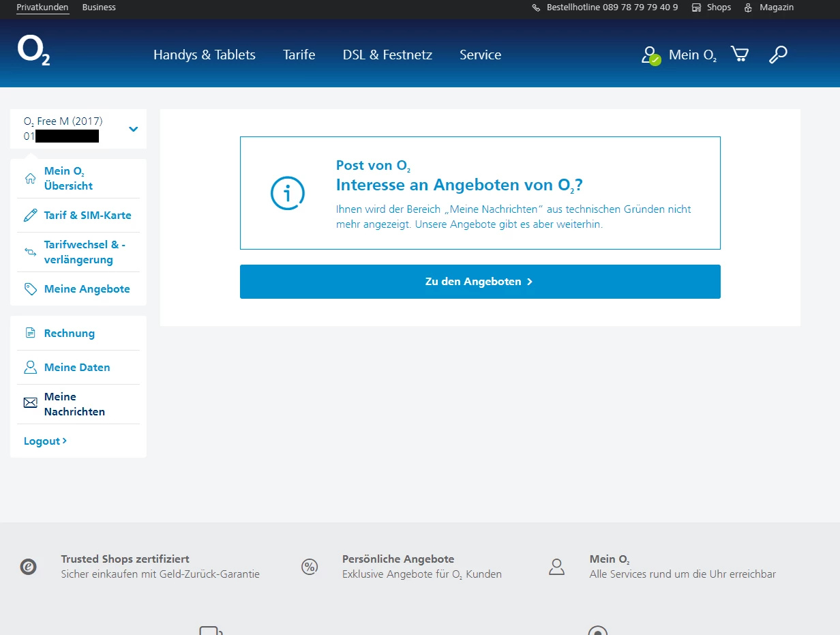Select the Privatkunden tab
840x635 pixels.
click(x=43, y=8)
